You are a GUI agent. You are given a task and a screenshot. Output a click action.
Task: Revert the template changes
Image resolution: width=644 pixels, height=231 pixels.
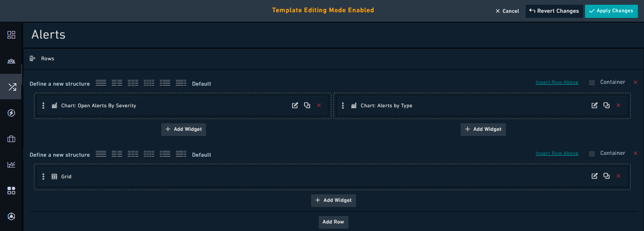pos(553,11)
